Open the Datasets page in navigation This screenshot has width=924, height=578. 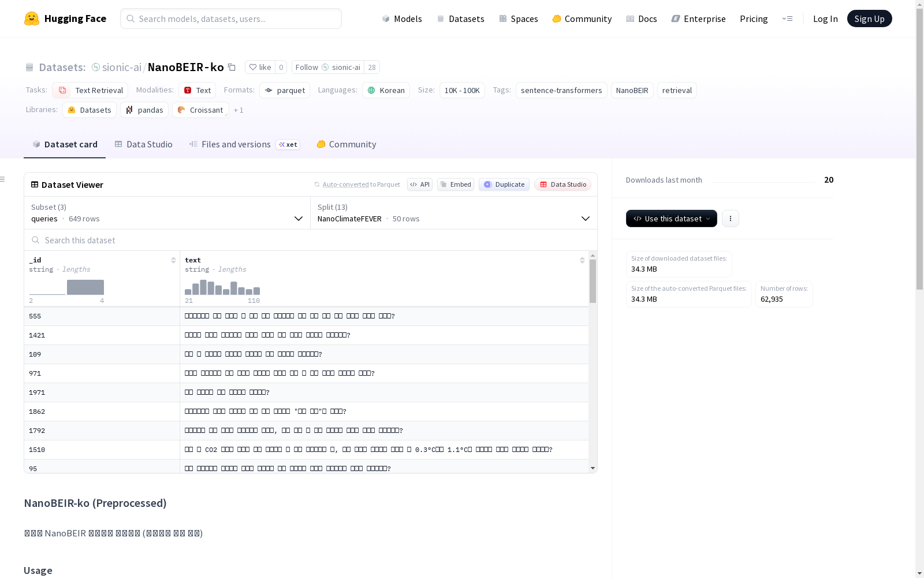pyautogui.click(x=460, y=18)
